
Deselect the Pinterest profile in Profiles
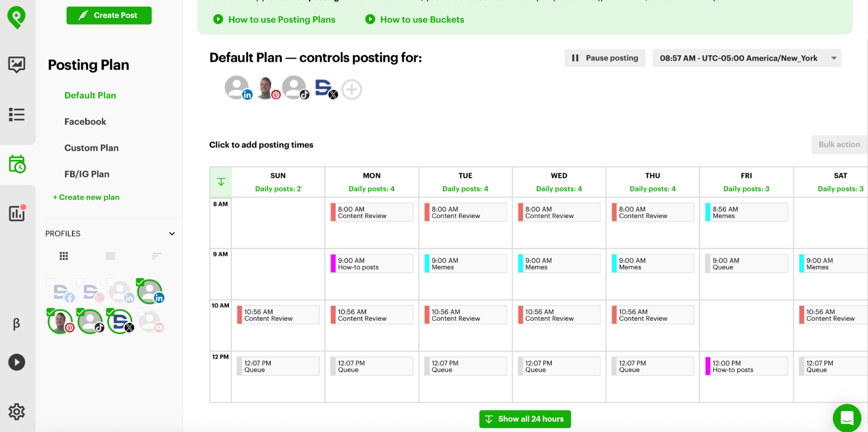pyautogui.click(x=51, y=312)
